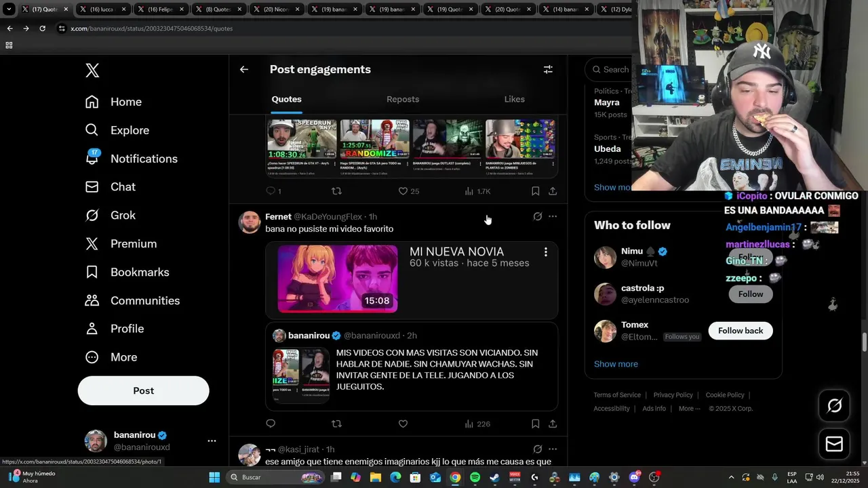Open more menu on kasi_jirat post
Image resolution: width=868 pixels, height=488 pixels.
coord(553,449)
